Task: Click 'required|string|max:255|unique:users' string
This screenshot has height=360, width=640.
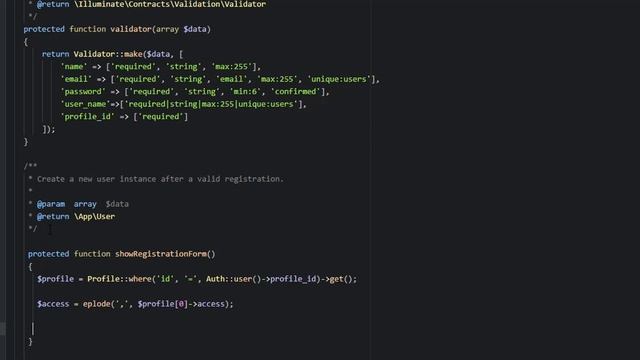Action: coord(211,104)
